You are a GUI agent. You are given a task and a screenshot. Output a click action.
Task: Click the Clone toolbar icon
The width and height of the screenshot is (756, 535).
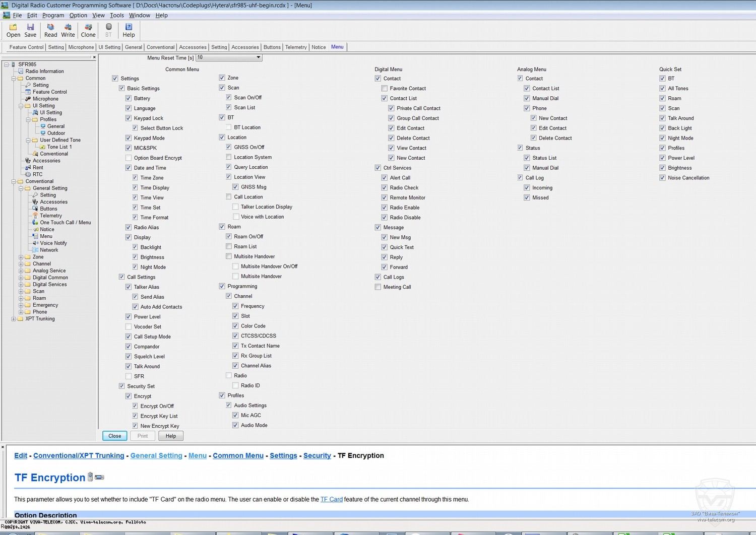tap(88, 30)
